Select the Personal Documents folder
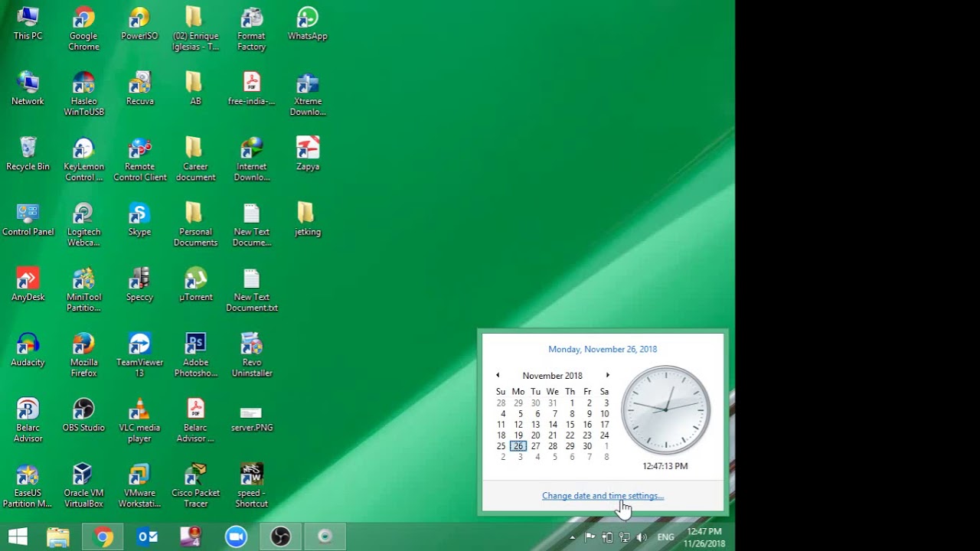 (195, 225)
